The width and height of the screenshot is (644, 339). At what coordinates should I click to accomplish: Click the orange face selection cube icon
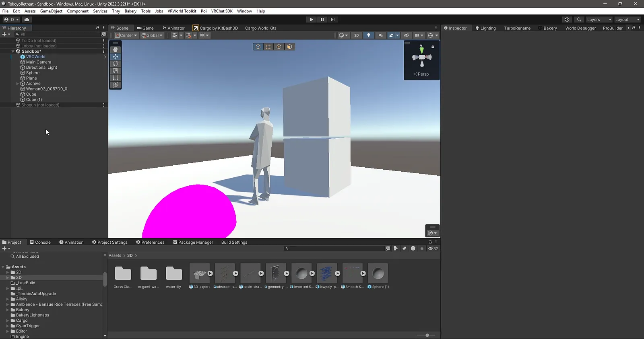click(289, 47)
